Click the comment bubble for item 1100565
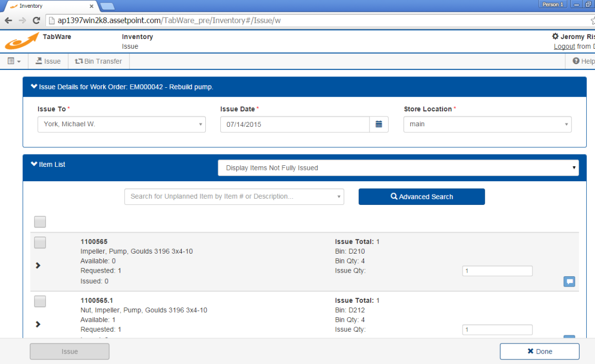Viewport: 595px width, 364px height. pyautogui.click(x=569, y=281)
